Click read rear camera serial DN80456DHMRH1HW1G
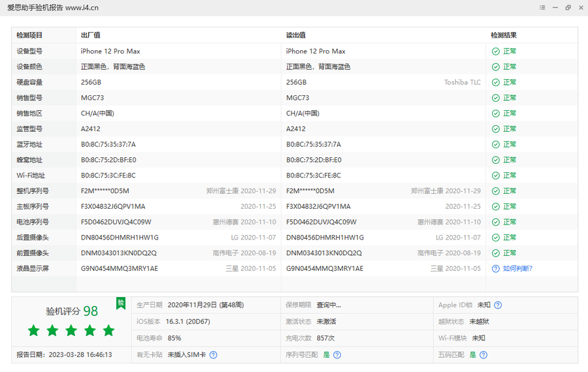The image size is (588, 372). pos(325,238)
